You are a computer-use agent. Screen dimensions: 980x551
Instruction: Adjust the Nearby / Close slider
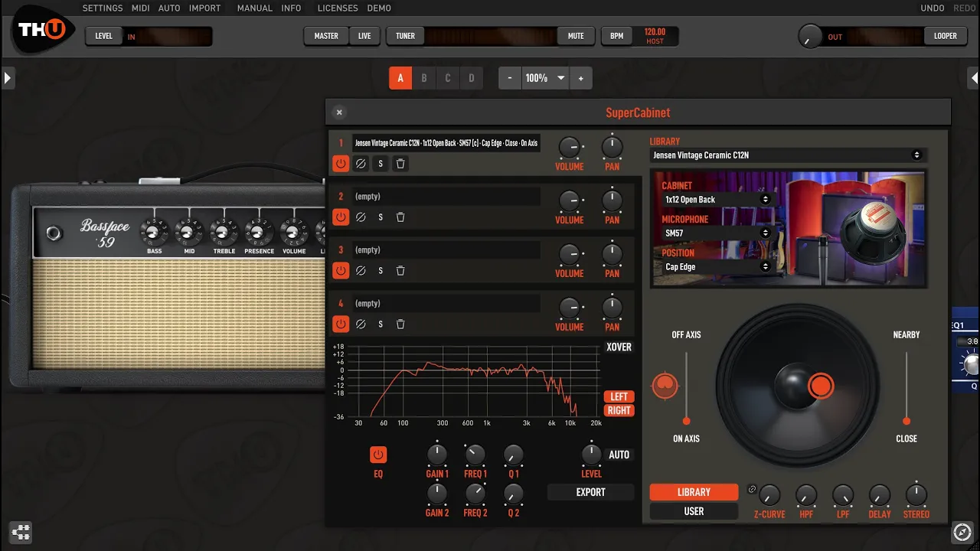(906, 387)
